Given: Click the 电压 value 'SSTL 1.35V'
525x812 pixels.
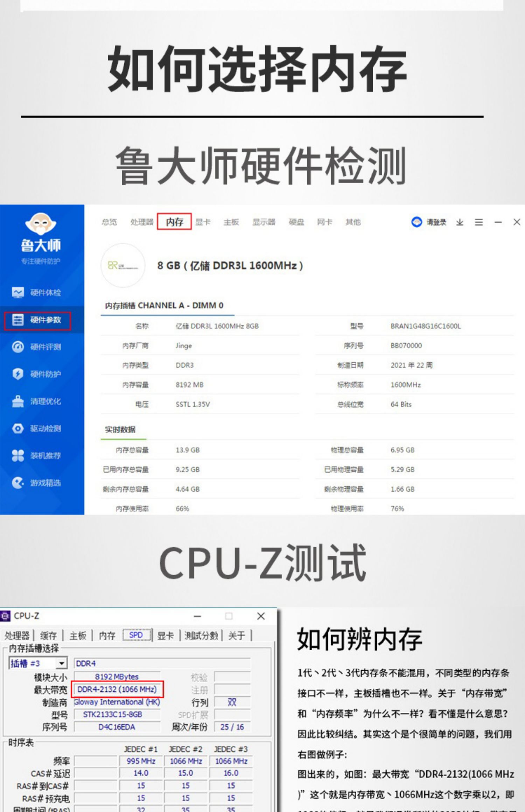Looking at the screenshot, I should (x=192, y=404).
